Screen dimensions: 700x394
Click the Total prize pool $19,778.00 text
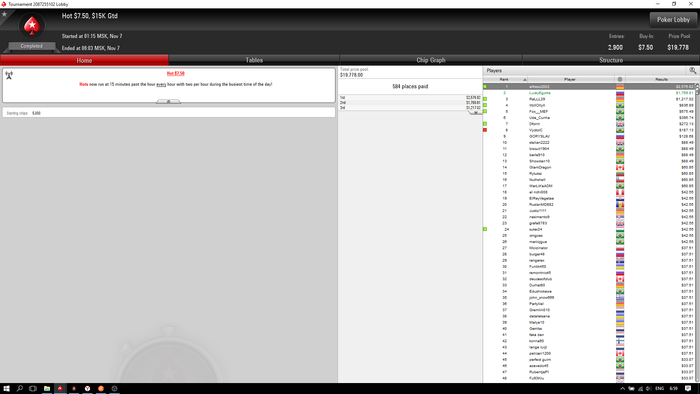pyautogui.click(x=354, y=73)
